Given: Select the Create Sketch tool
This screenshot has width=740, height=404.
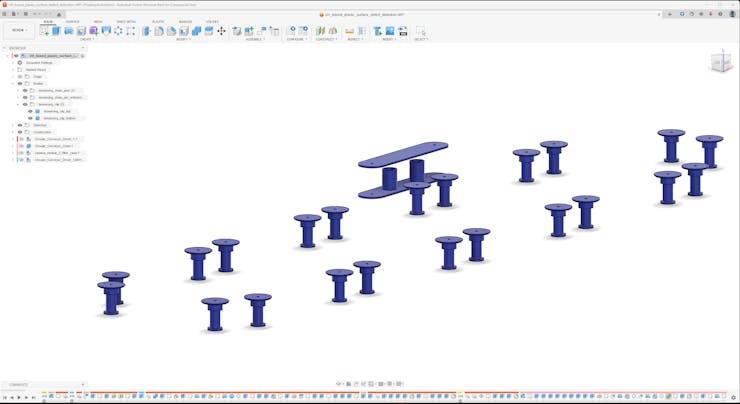Looking at the screenshot, I should [x=44, y=31].
